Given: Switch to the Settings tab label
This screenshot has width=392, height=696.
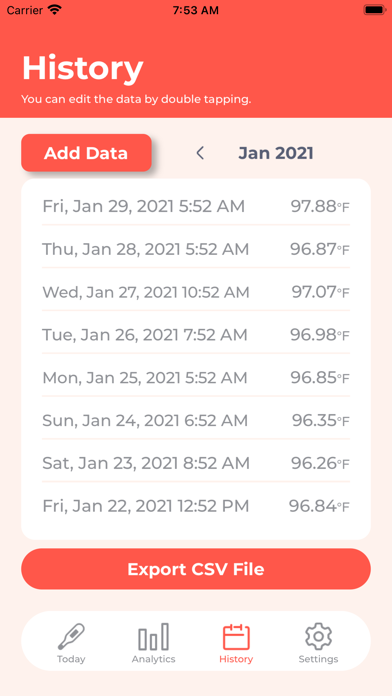Looking at the screenshot, I should (x=318, y=659).
